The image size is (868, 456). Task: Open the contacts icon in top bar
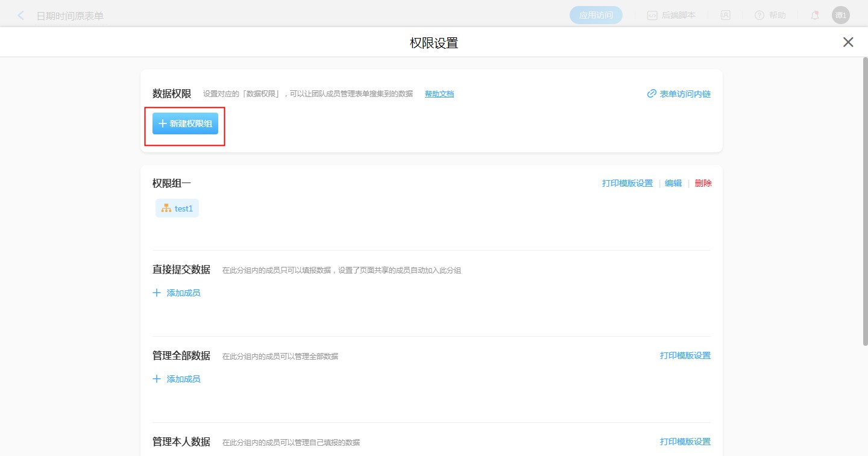coord(726,16)
